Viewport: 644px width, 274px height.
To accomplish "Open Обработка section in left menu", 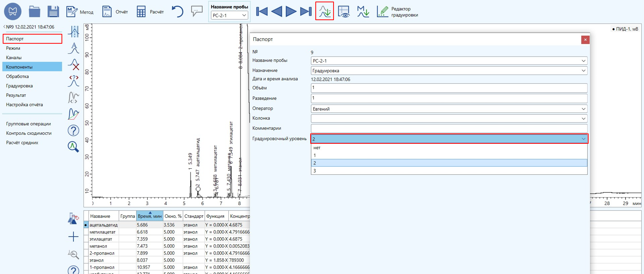I will coord(17,76).
